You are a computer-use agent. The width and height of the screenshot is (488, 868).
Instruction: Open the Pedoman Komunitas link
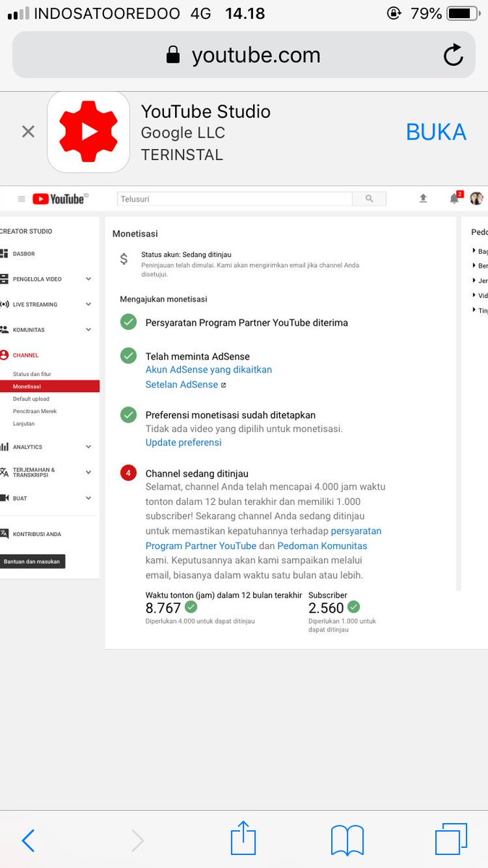tap(322, 546)
